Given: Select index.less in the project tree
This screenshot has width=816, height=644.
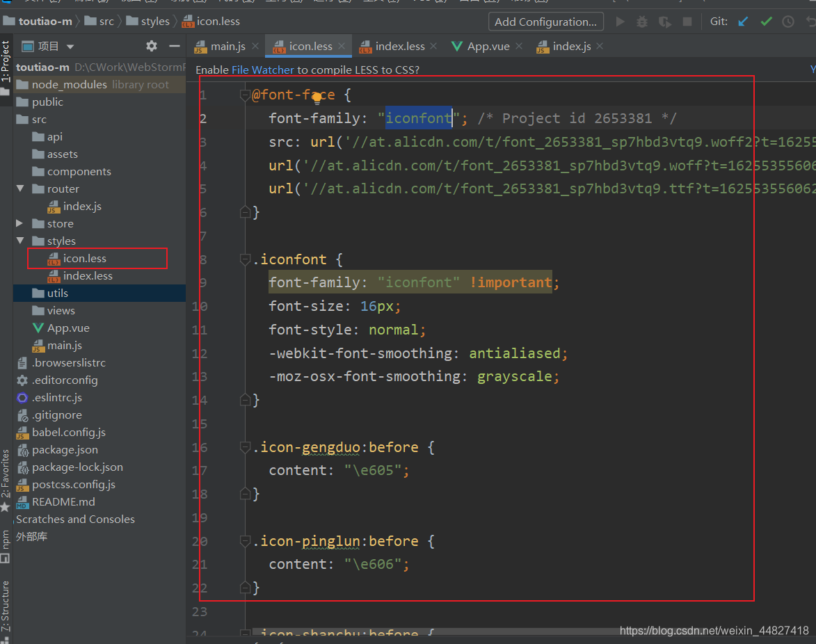Looking at the screenshot, I should [99, 275].
